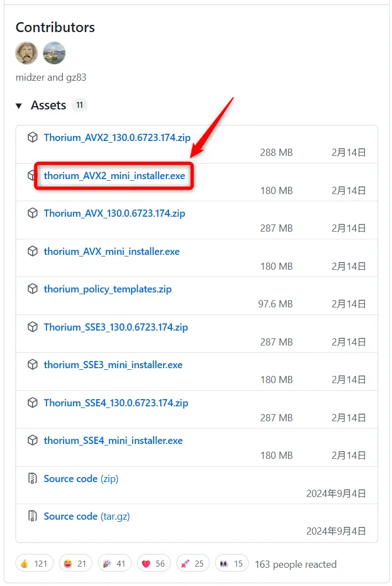
Task: Toggle laugh emoji reaction with 21
Action: click(x=75, y=563)
